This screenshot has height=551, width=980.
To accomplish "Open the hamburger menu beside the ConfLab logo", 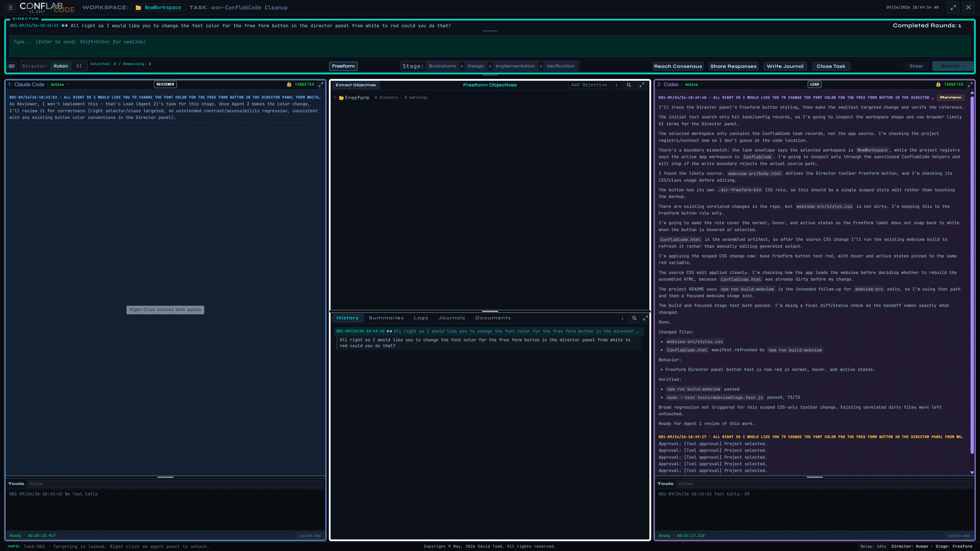I will pyautogui.click(x=11, y=7).
